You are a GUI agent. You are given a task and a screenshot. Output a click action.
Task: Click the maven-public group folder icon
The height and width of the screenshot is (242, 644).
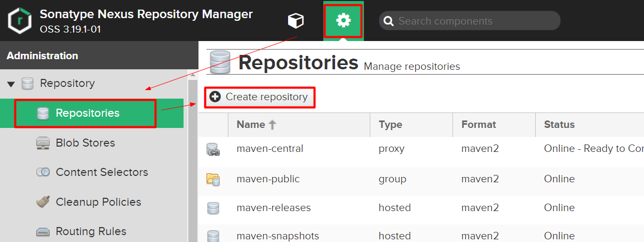213,179
